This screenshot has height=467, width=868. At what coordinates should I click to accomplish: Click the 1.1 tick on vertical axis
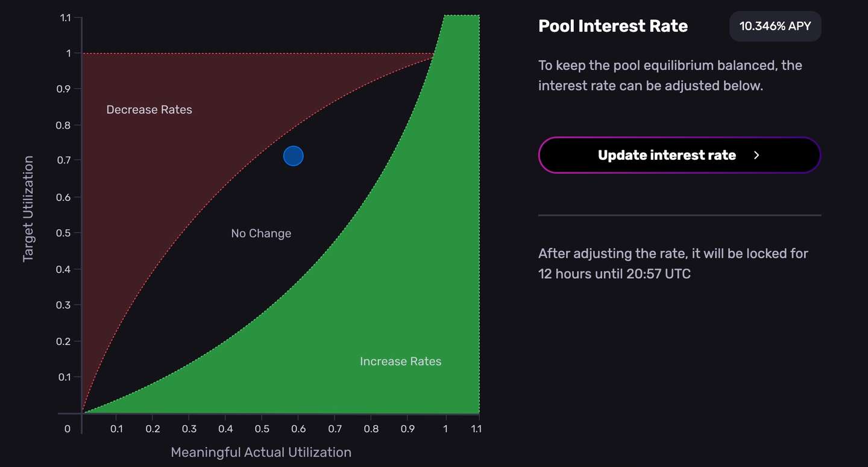[65, 18]
